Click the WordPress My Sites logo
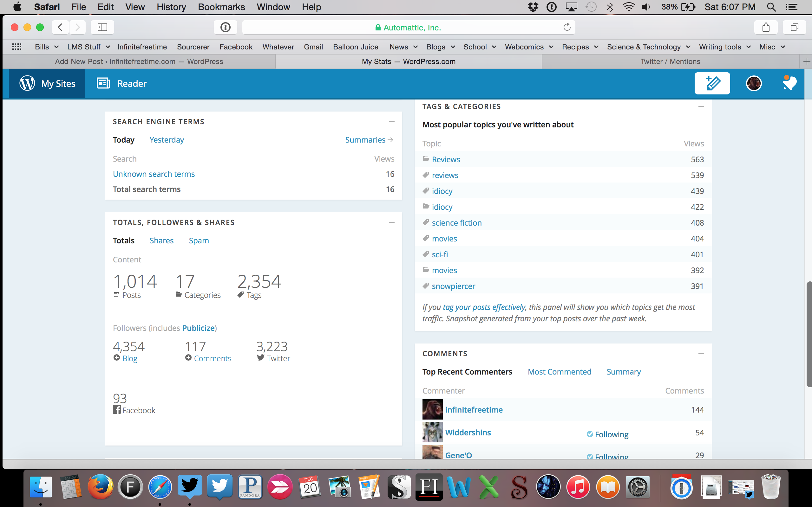 pyautogui.click(x=27, y=83)
